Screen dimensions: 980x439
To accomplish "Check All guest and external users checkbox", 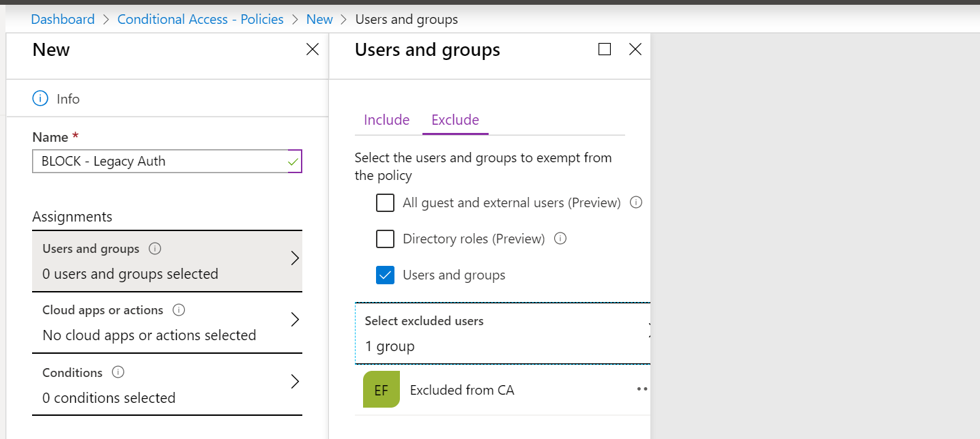I will (x=386, y=203).
